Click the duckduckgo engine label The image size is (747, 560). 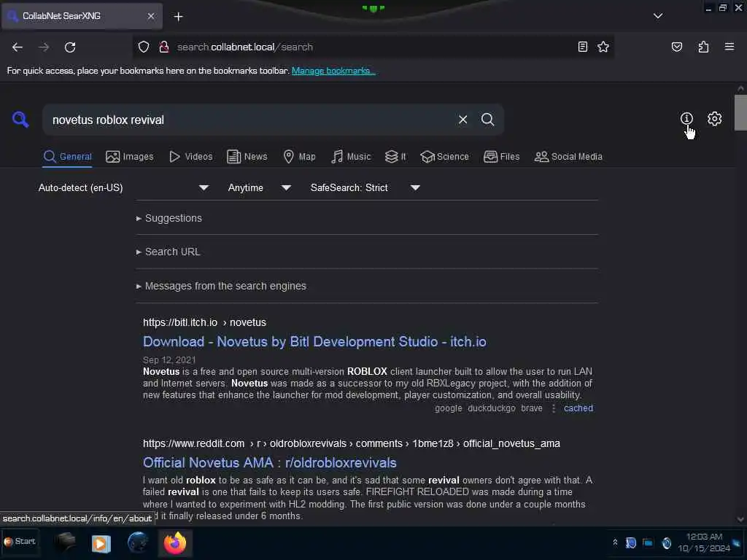point(492,408)
